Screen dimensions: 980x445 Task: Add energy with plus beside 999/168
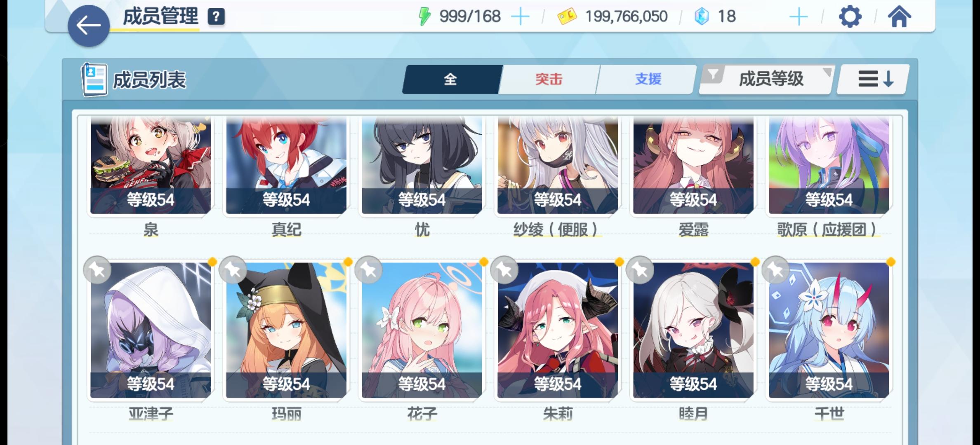[520, 17]
